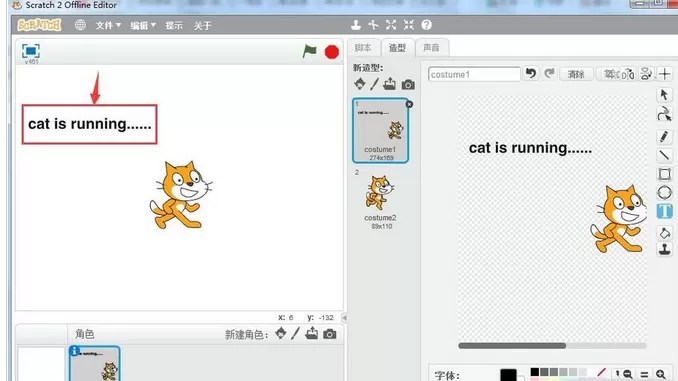Open the 编辑 menu

tap(143, 26)
